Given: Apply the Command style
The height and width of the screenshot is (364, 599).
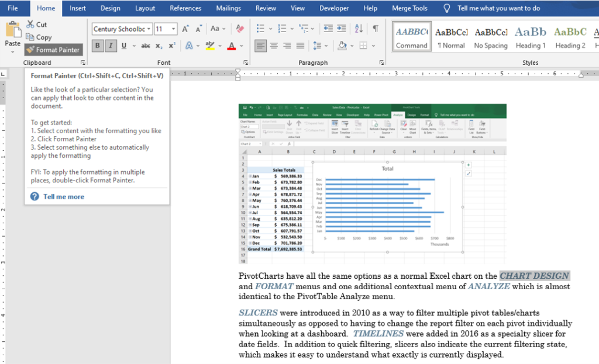Looking at the screenshot, I should [x=412, y=37].
